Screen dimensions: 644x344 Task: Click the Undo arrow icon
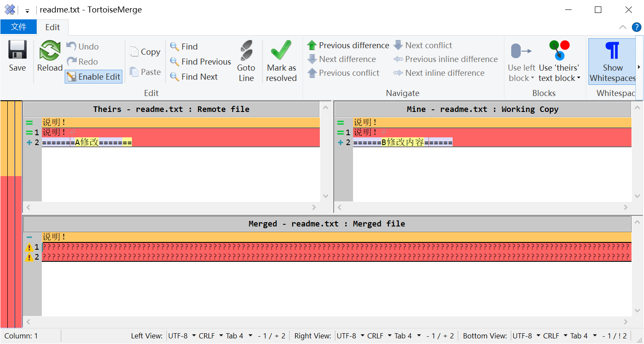(x=72, y=46)
